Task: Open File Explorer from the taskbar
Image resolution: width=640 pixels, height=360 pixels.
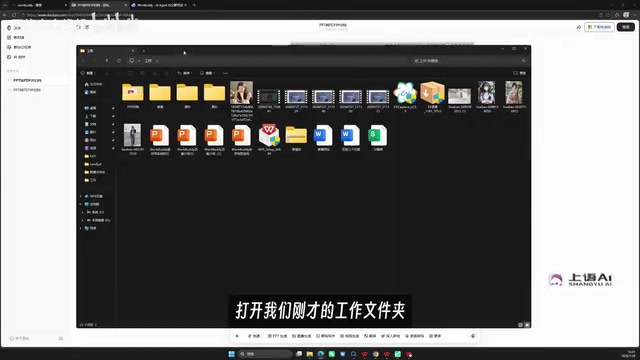Action: coord(310,354)
